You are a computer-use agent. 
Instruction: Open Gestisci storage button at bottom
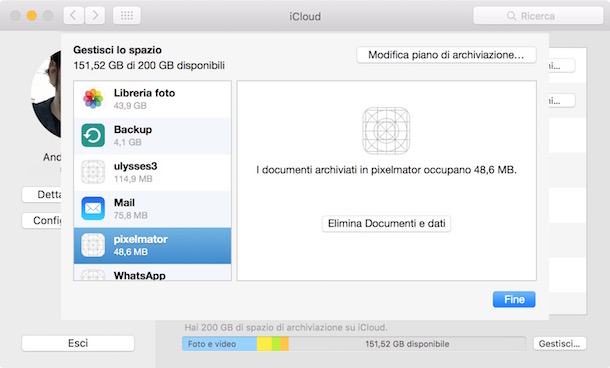click(x=559, y=343)
